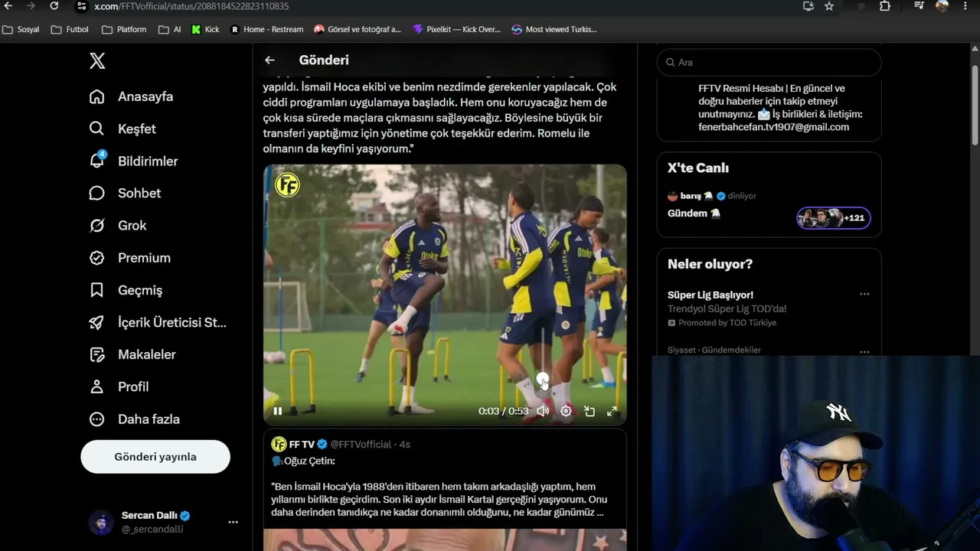Click the Neler oluyor? heading

(x=710, y=264)
